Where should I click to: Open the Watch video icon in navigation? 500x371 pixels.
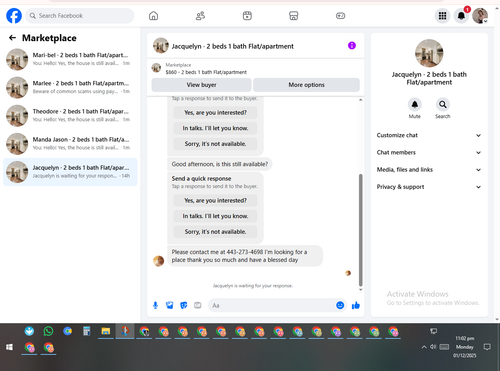[247, 16]
